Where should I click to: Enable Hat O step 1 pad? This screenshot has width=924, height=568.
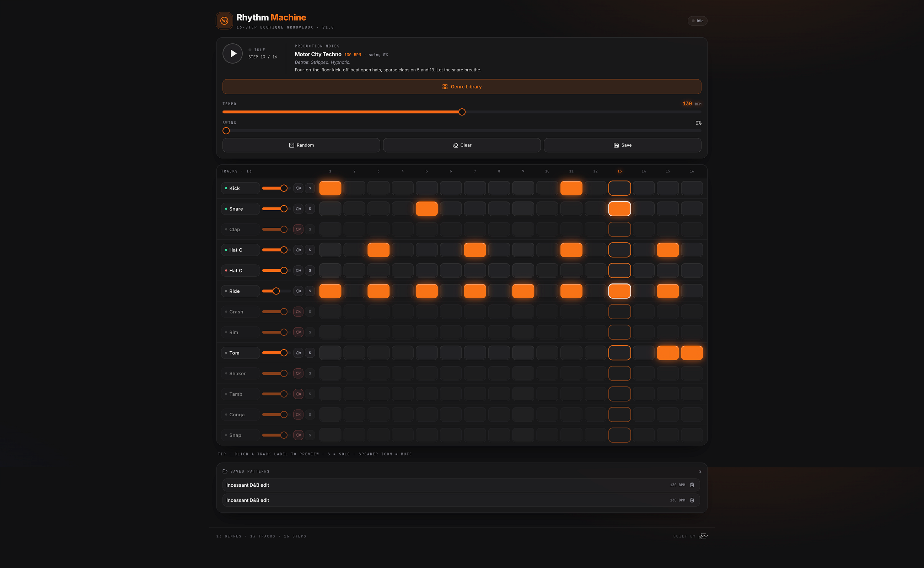(330, 270)
